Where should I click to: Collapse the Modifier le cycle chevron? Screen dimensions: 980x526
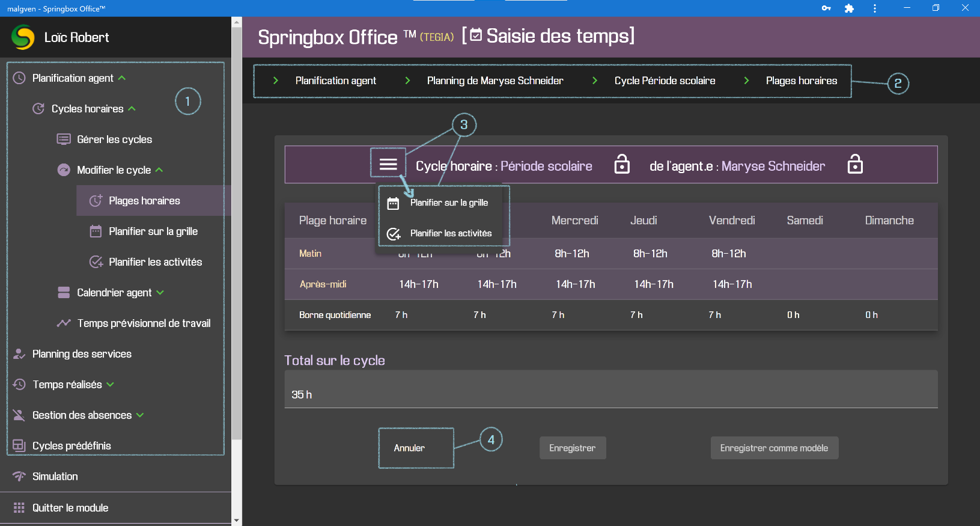(x=159, y=170)
